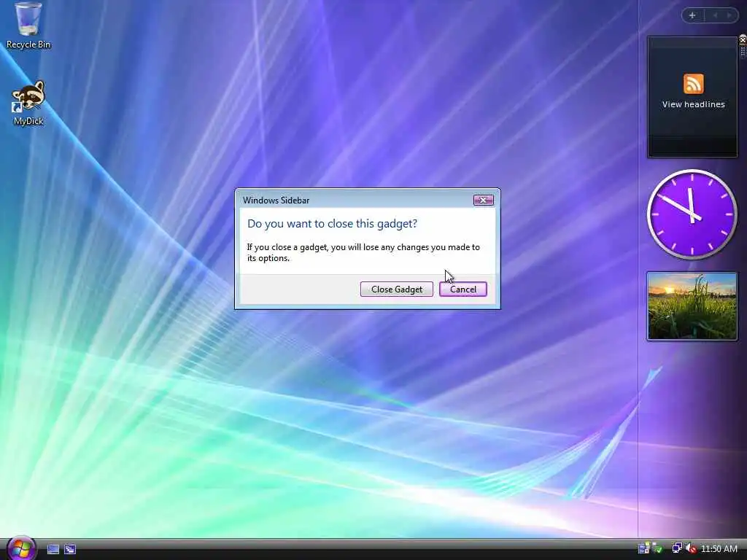This screenshot has height=560, width=747.
Task: Click the orange RSS feed icon
Action: 693,84
